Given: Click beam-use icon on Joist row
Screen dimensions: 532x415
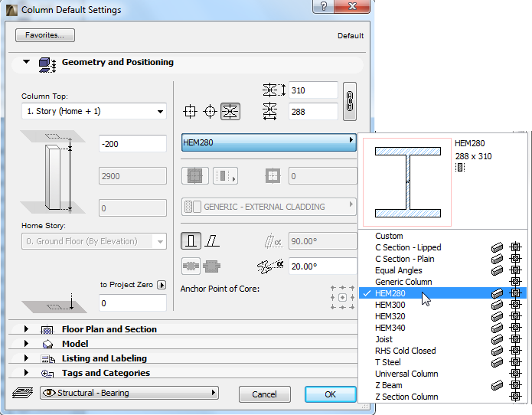Looking at the screenshot, I should [x=497, y=339].
